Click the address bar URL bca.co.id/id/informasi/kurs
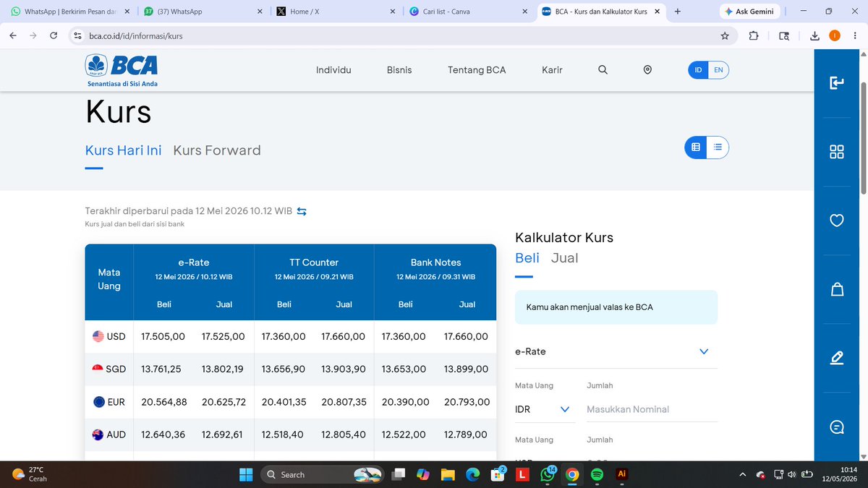868x488 pixels. (x=136, y=35)
